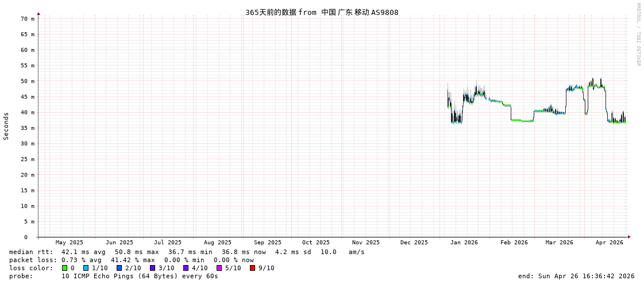Click the 40 m y-axis label
This screenshot has height=284, width=644.
28,113
